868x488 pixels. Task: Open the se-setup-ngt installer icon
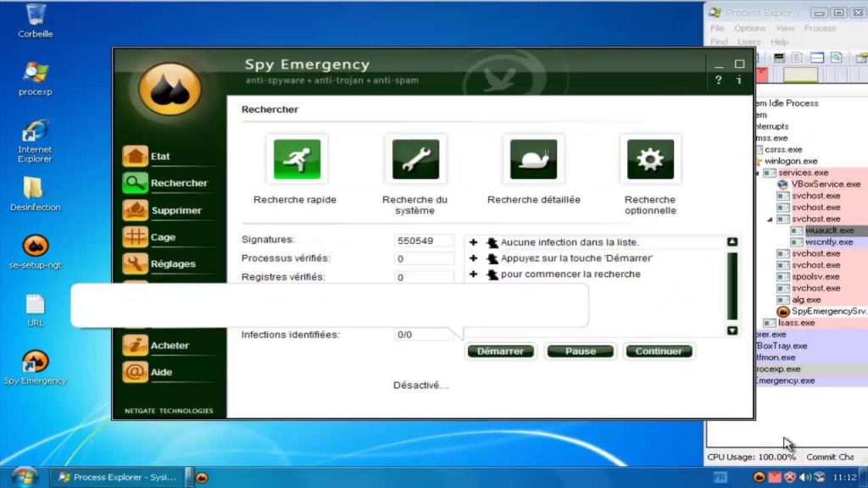tap(36, 252)
